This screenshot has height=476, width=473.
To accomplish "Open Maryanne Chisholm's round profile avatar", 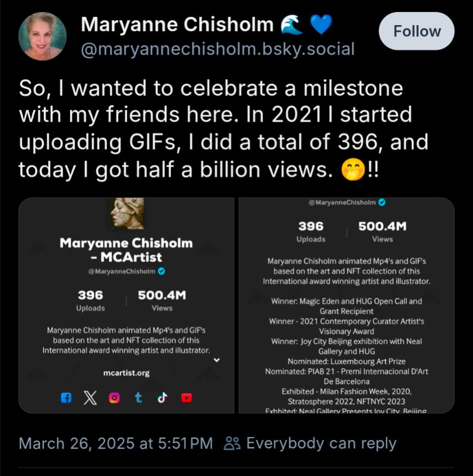I will point(43,36).
